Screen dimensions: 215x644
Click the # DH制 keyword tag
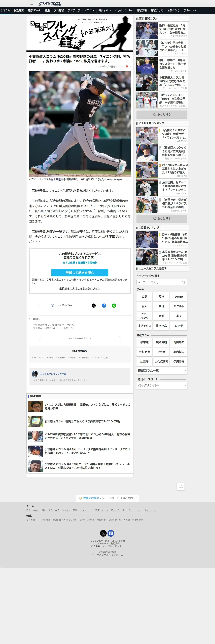pyautogui.click(x=50, y=358)
